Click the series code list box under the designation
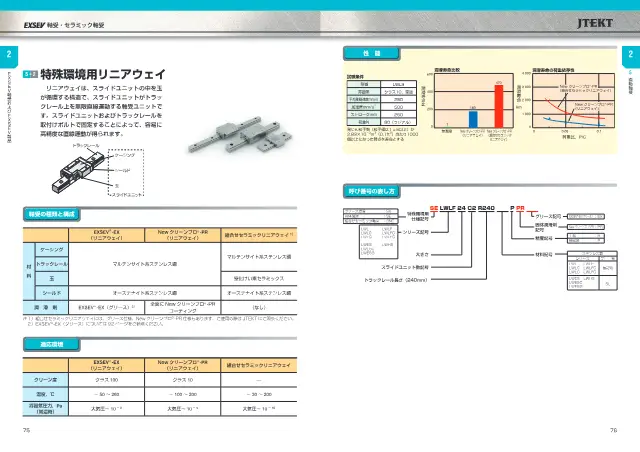 click(378, 241)
